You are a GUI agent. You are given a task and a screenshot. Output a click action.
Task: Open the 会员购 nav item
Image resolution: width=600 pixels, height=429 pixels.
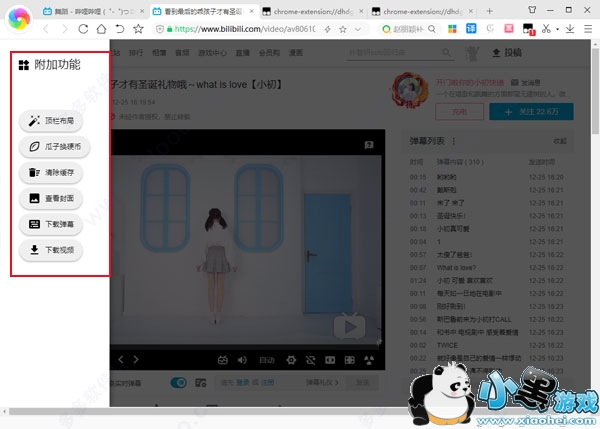click(269, 53)
